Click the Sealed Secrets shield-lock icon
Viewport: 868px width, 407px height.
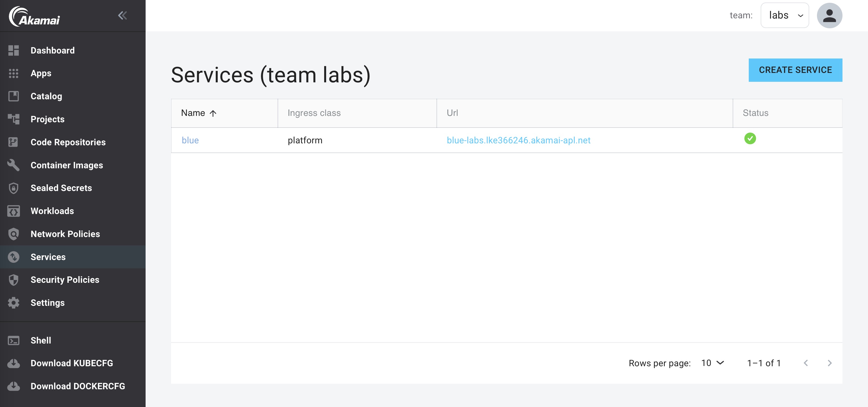14,188
